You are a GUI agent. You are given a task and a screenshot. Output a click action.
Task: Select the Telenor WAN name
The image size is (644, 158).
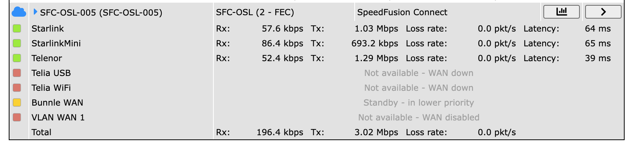point(46,58)
